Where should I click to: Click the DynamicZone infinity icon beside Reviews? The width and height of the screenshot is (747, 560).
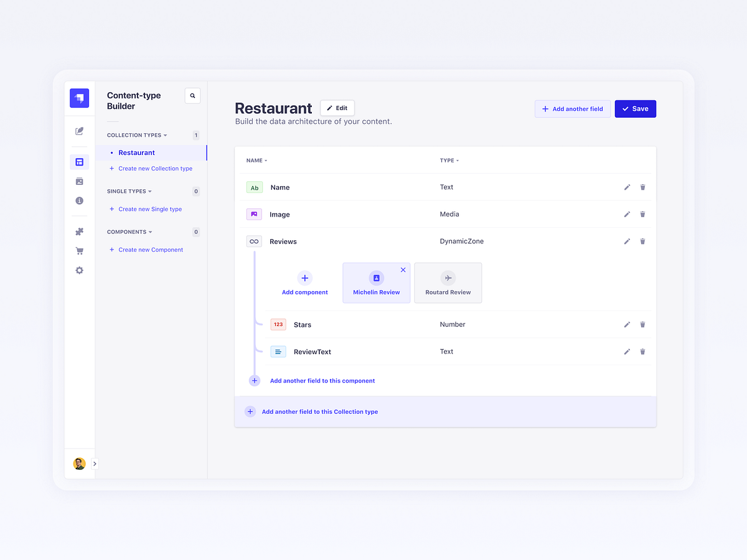tap(254, 241)
